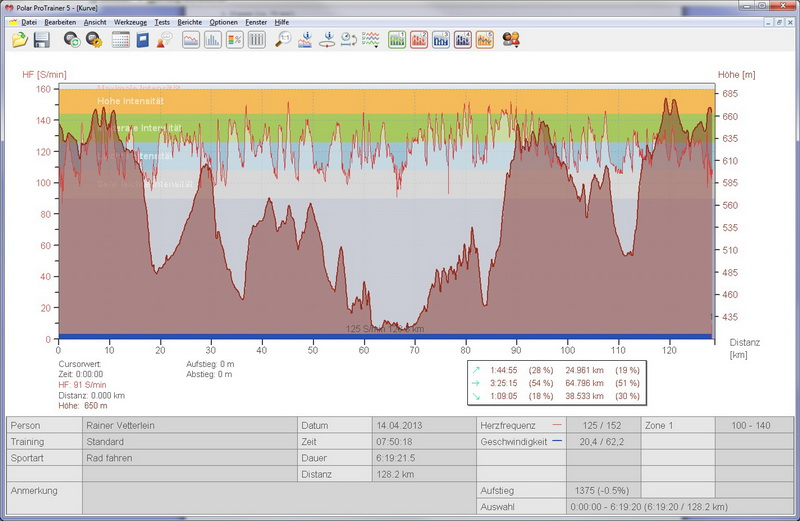
Task: Click the red numbered chart 2 icon
Action: [418, 40]
